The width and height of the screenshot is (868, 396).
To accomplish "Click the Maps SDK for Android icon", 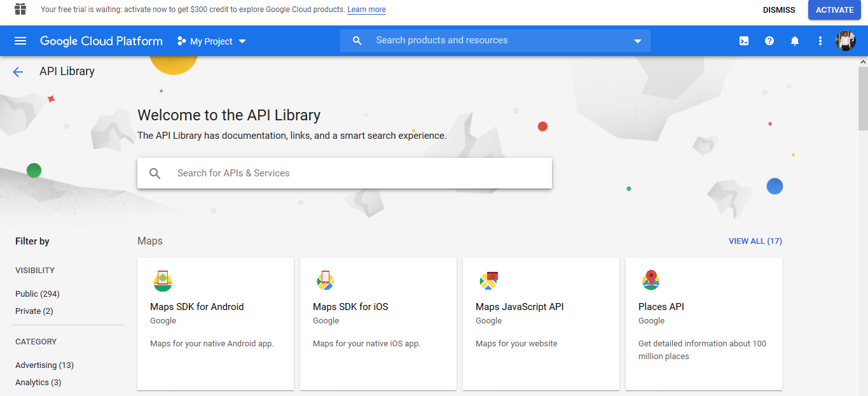I will coord(163,281).
